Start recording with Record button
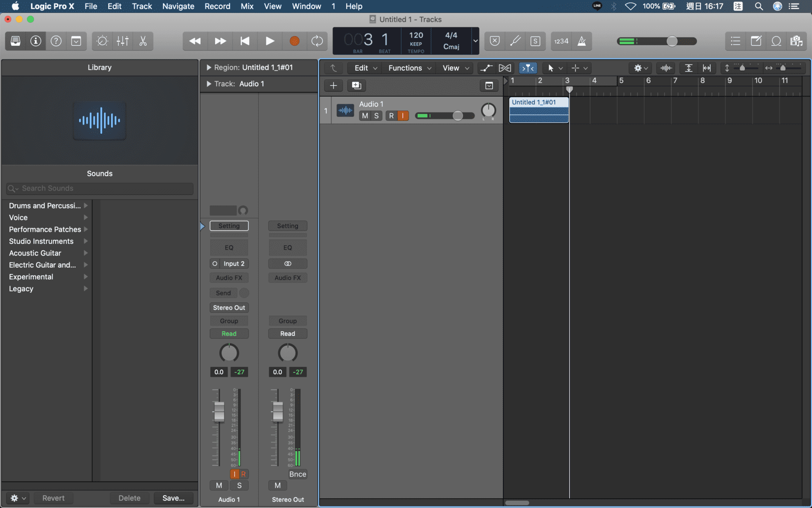 pos(294,41)
